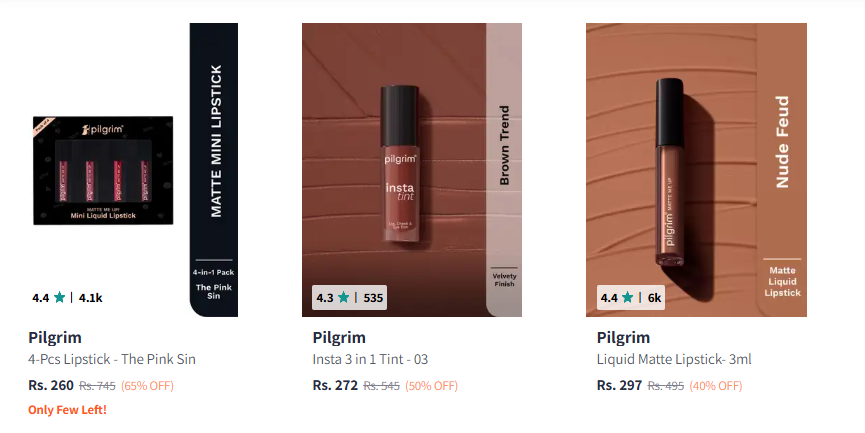
Task: Open the 'Insta 3 in 1 Tint - 03' title
Action: point(370,359)
